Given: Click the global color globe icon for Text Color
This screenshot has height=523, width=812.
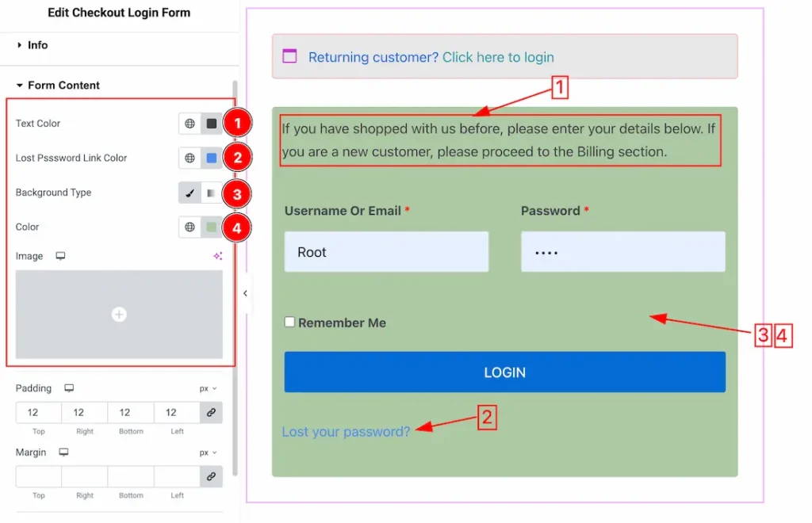Looking at the screenshot, I should click(x=190, y=124).
